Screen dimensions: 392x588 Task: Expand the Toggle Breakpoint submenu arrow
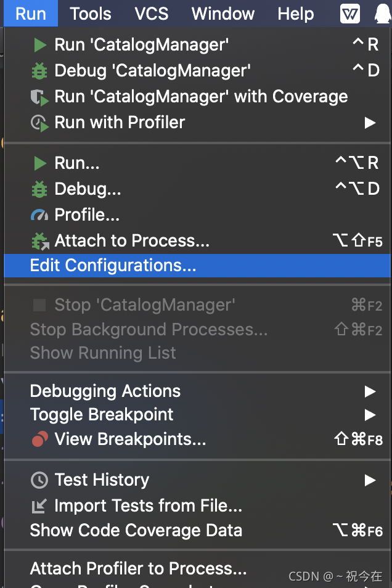(x=370, y=415)
